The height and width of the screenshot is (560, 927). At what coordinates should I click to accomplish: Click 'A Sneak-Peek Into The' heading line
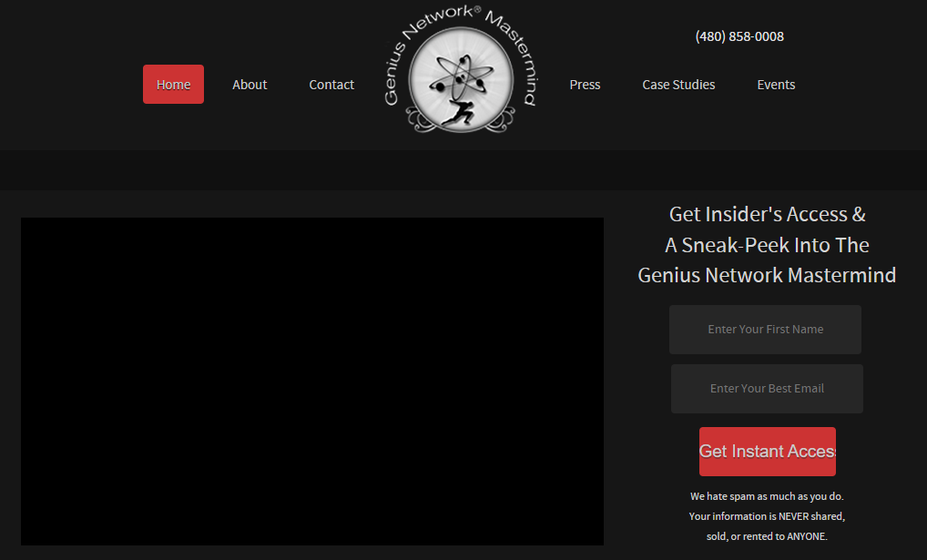click(767, 245)
